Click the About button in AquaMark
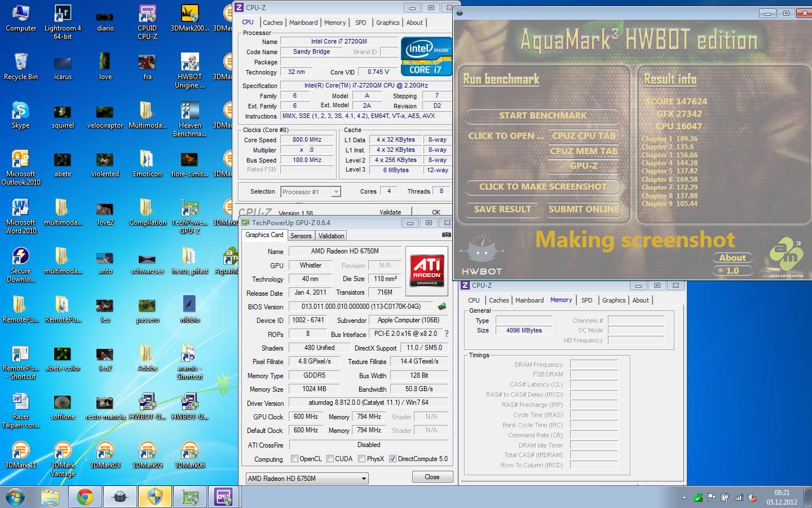The image size is (812, 508). (732, 258)
